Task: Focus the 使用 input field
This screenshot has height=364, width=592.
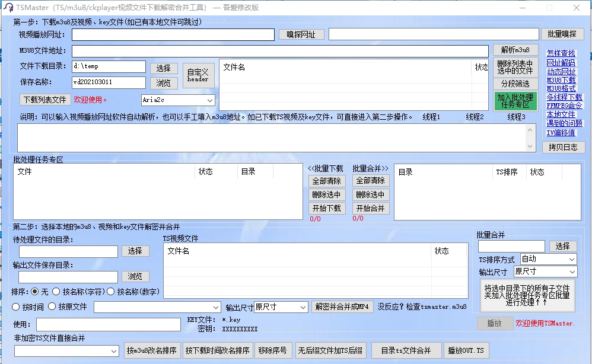Action: pos(109,324)
